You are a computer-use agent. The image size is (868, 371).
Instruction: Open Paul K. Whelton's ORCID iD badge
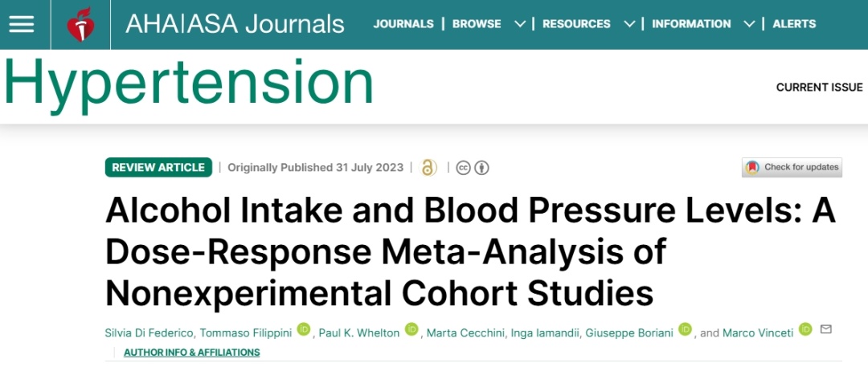411,329
